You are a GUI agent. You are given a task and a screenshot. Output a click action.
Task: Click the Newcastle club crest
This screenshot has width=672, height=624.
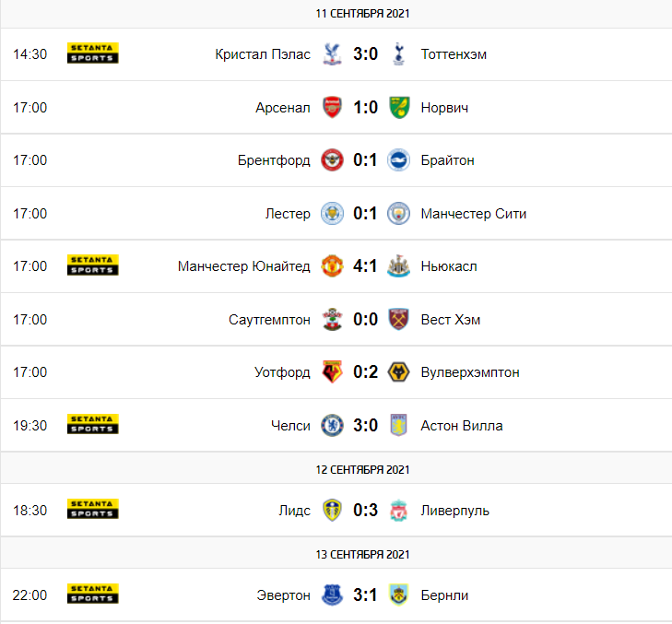pos(398,266)
